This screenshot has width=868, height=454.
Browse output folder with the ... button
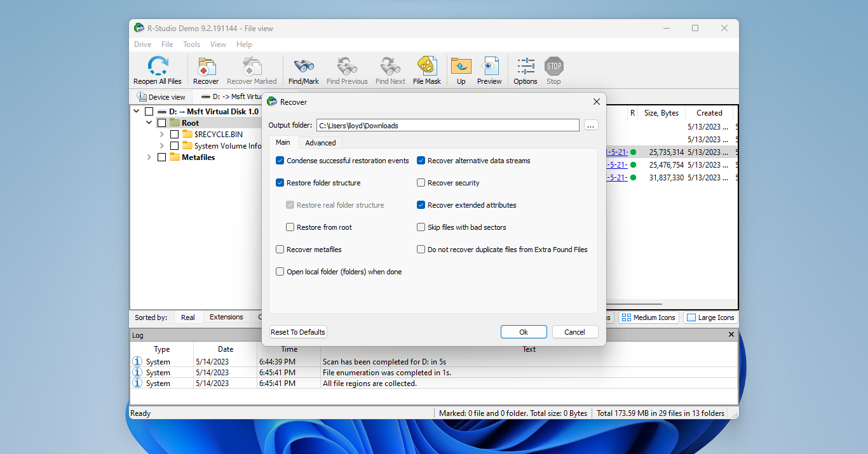(591, 126)
